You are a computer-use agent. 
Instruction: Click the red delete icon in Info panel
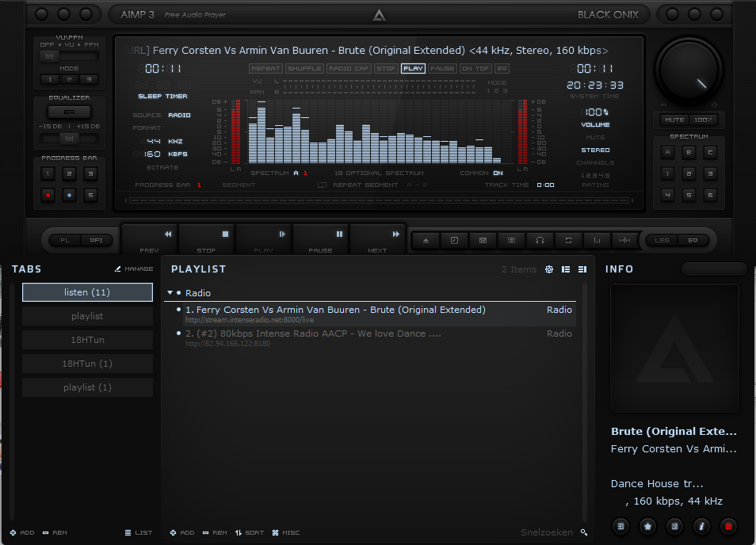(728, 526)
